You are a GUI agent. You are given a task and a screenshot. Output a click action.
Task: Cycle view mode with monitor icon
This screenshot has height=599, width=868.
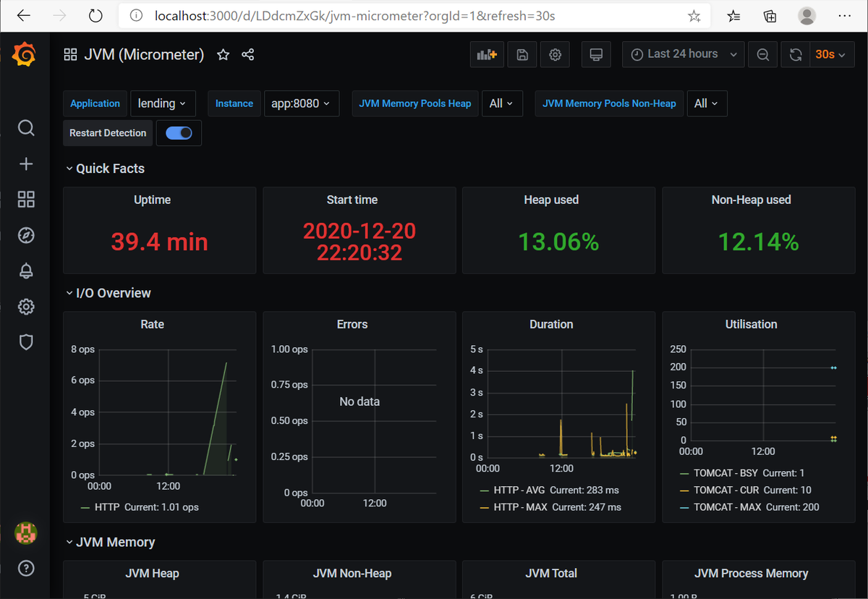(x=596, y=54)
